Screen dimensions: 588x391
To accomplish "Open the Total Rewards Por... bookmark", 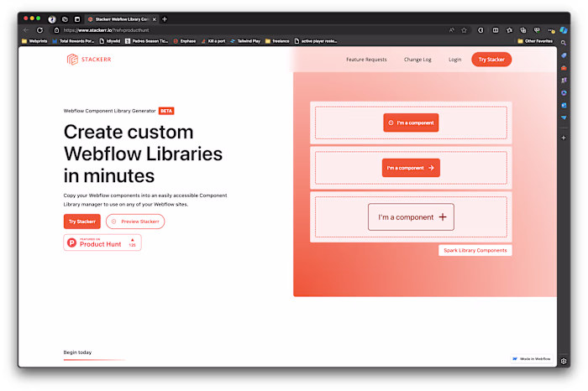I will pos(73,41).
